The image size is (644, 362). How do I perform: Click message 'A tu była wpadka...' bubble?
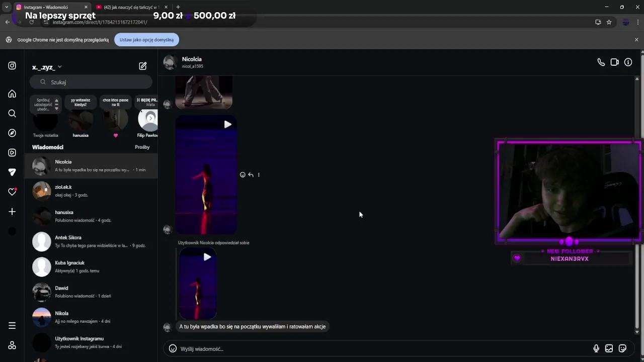tap(253, 327)
